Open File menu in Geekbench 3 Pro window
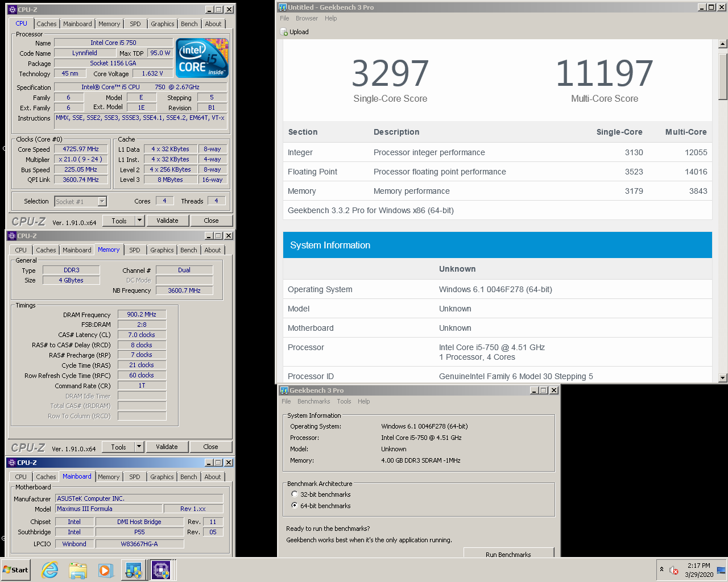The height and width of the screenshot is (582, 728). click(x=286, y=401)
